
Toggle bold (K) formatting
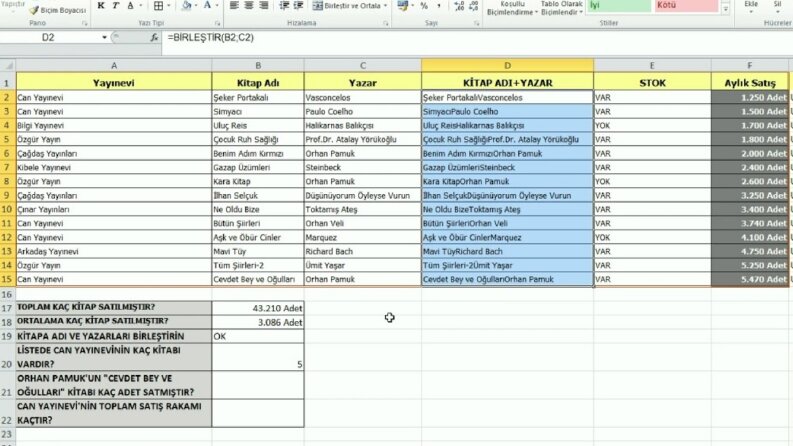[101, 6]
